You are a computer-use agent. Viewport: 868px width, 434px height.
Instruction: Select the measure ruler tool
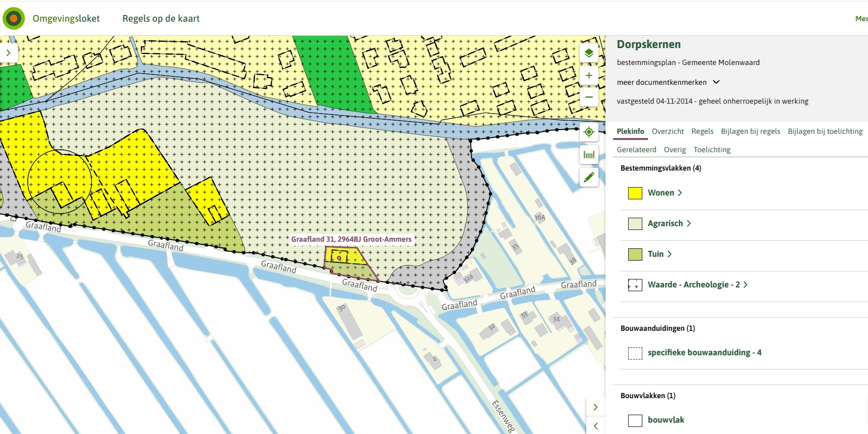(x=589, y=155)
